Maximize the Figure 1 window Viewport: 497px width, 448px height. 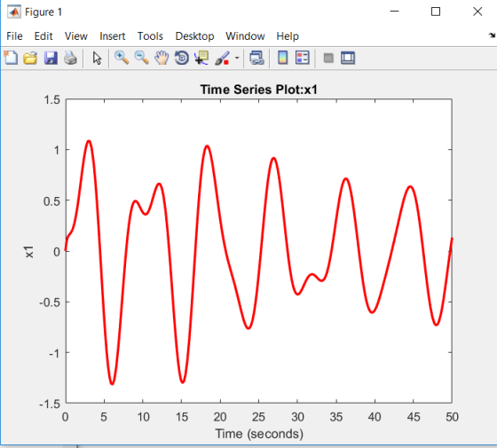click(436, 12)
